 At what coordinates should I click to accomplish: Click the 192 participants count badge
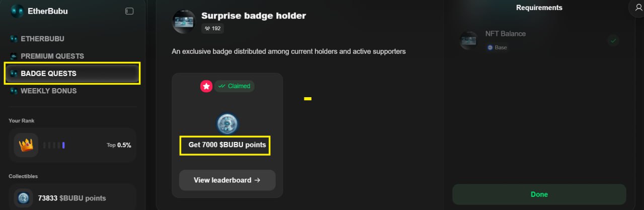(x=213, y=28)
